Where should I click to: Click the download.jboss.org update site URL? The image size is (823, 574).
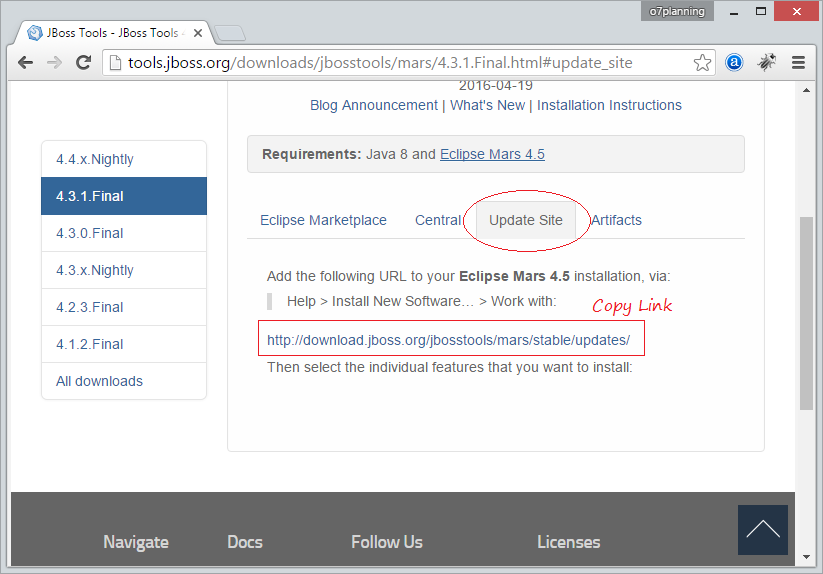tap(448, 341)
